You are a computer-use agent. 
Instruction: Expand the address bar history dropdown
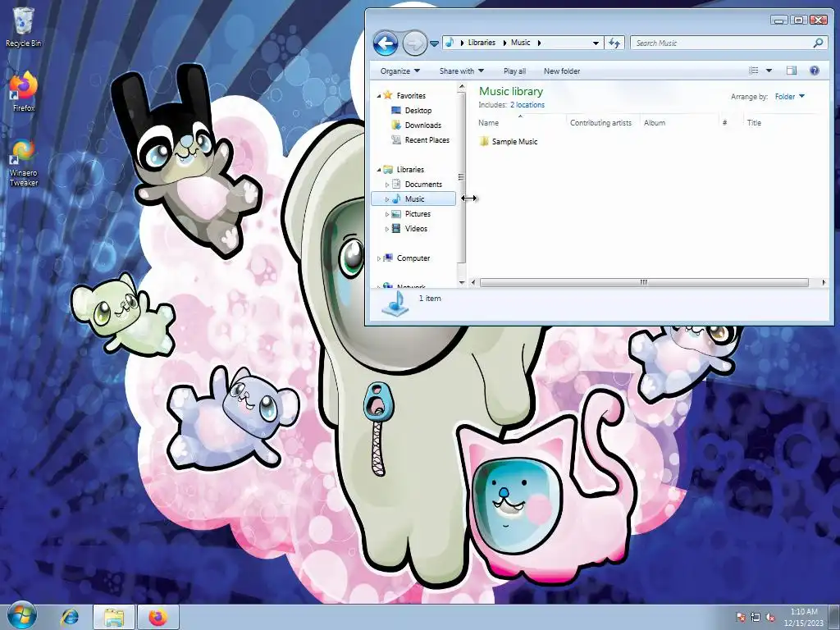(x=596, y=43)
